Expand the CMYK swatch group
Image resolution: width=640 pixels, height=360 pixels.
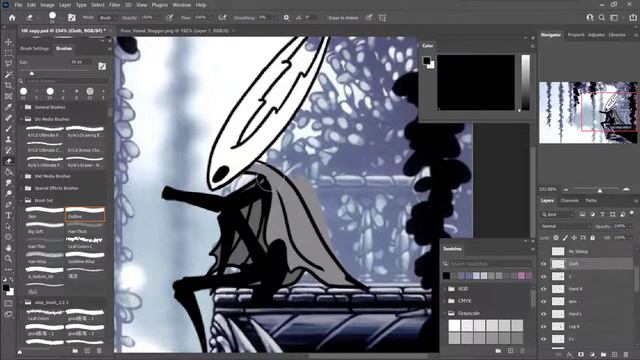point(445,301)
